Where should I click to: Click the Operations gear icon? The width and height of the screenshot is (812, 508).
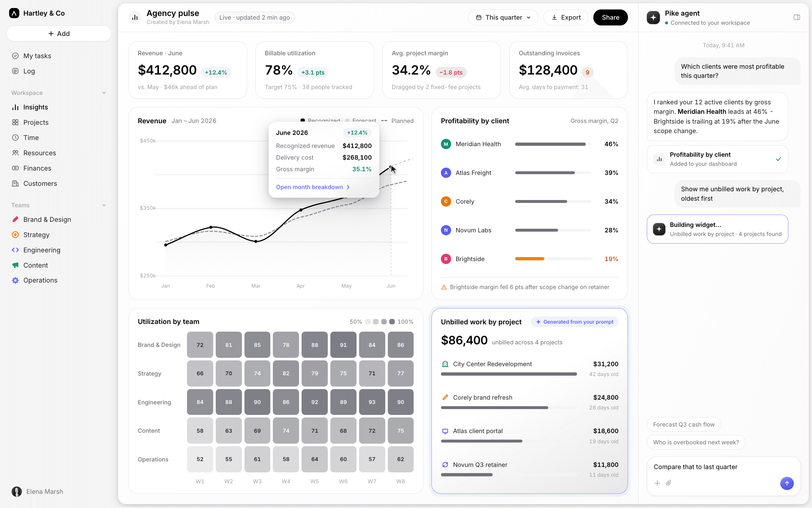point(15,280)
